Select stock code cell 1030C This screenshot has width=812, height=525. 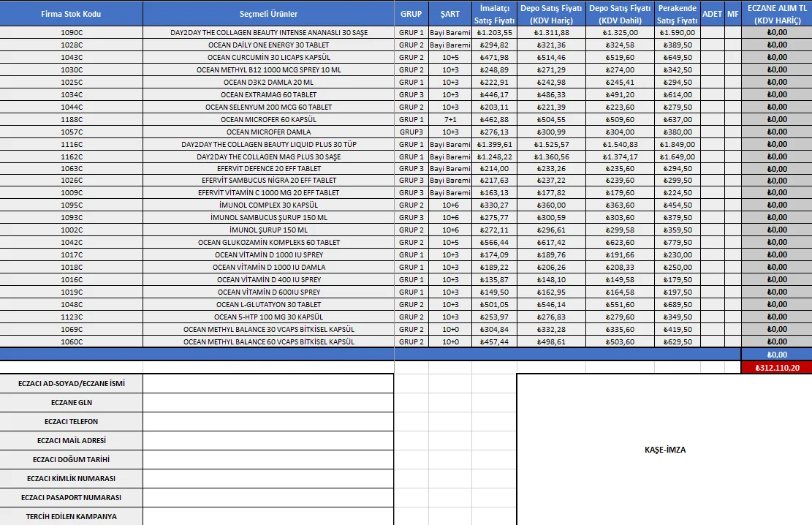[x=72, y=69]
